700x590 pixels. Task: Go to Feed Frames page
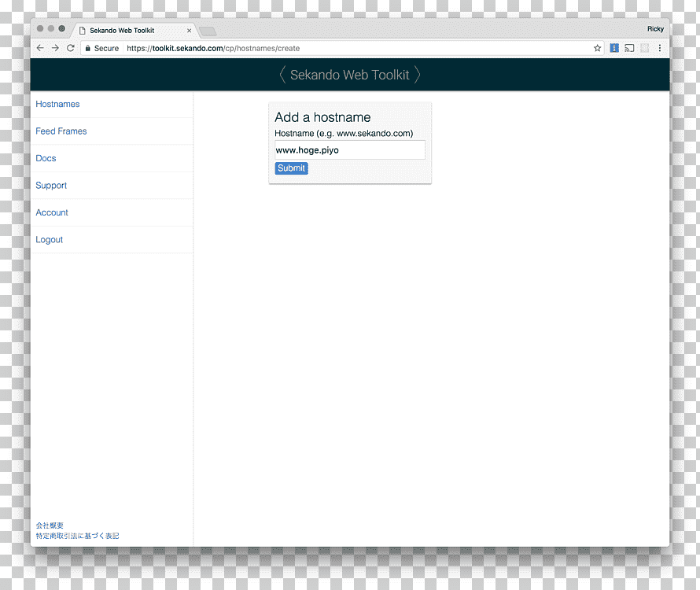[x=61, y=131]
